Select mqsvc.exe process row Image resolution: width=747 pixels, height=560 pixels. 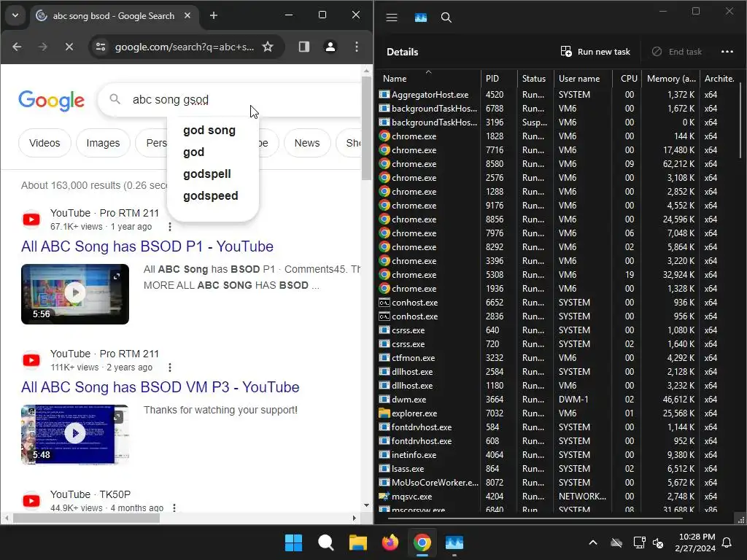point(557,496)
